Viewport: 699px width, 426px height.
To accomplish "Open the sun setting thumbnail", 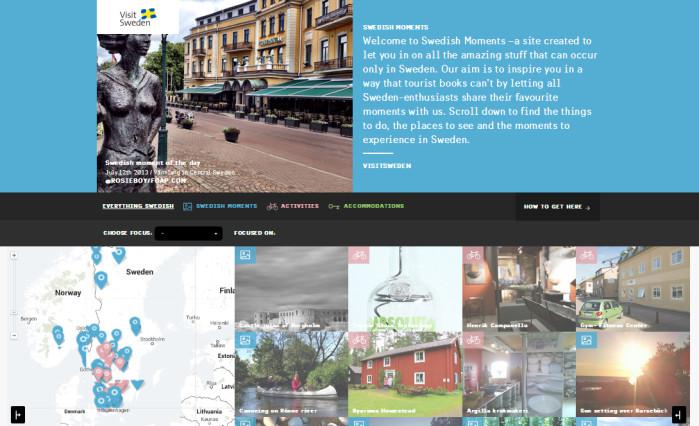I will click(x=633, y=374).
